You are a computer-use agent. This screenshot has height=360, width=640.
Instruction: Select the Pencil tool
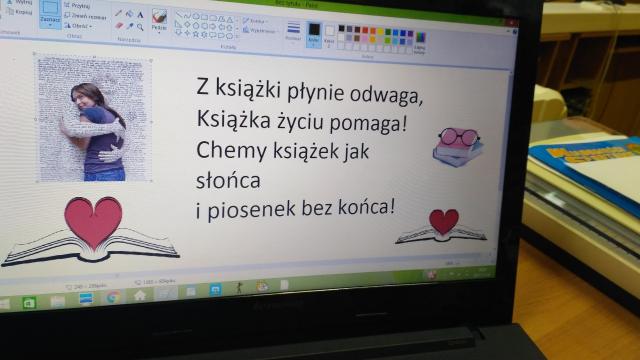(x=119, y=13)
